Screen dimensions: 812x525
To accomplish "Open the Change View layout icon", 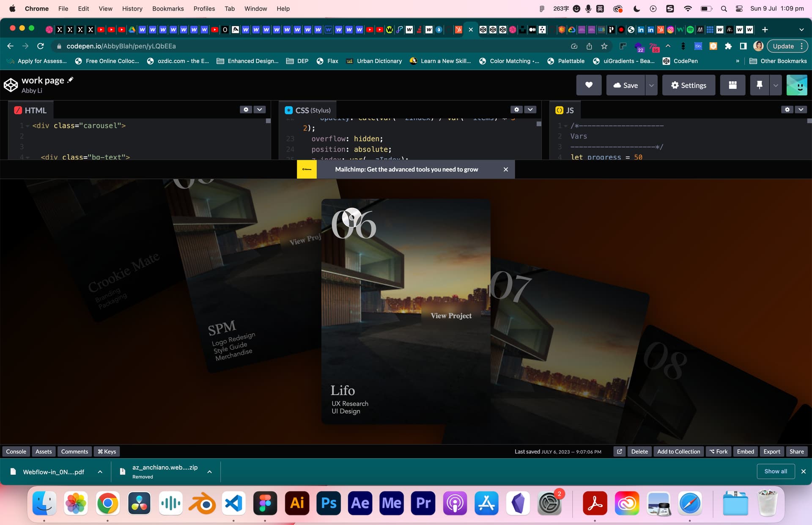I will click(x=732, y=85).
